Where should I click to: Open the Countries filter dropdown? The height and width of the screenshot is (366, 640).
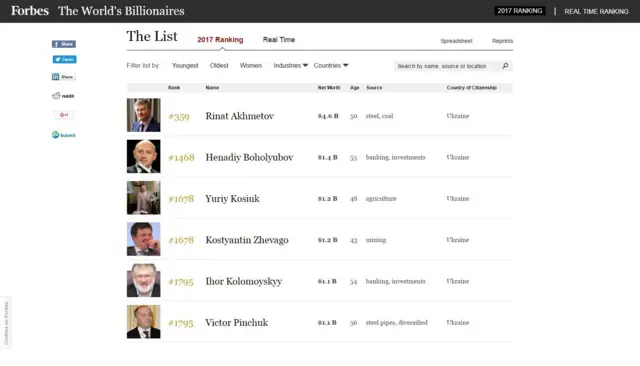point(331,65)
